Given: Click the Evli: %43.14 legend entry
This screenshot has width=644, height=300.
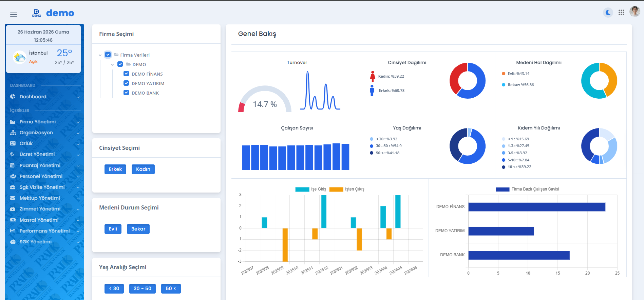Looking at the screenshot, I should tap(515, 74).
